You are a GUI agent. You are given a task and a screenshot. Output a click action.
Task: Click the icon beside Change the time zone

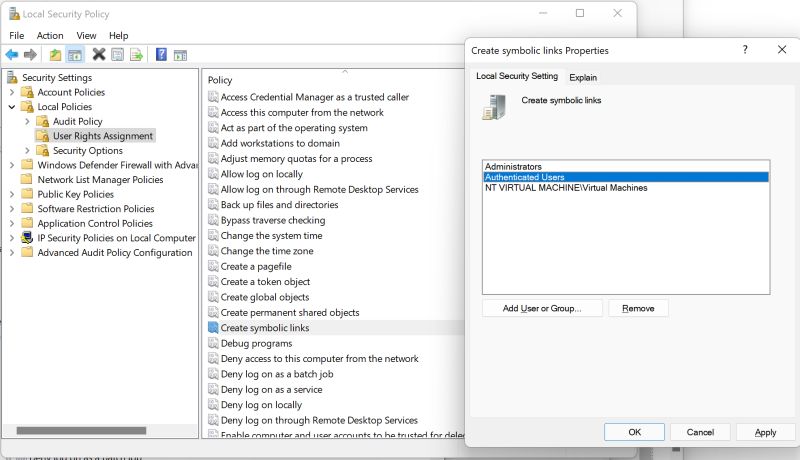coord(213,251)
